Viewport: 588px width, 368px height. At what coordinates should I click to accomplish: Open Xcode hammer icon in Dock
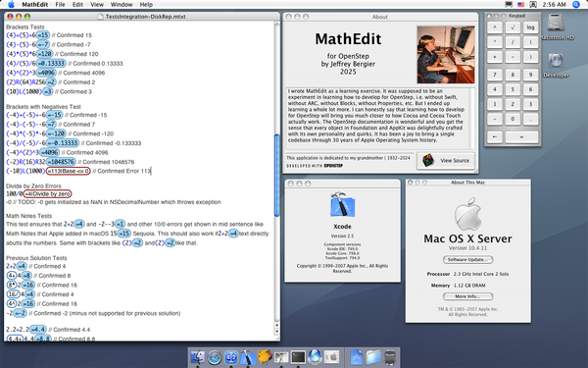[248, 357]
